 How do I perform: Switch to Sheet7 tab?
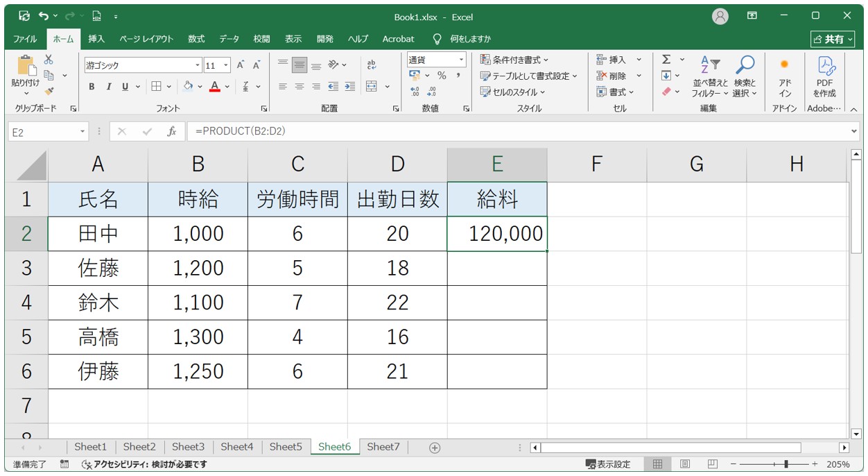coord(383,447)
